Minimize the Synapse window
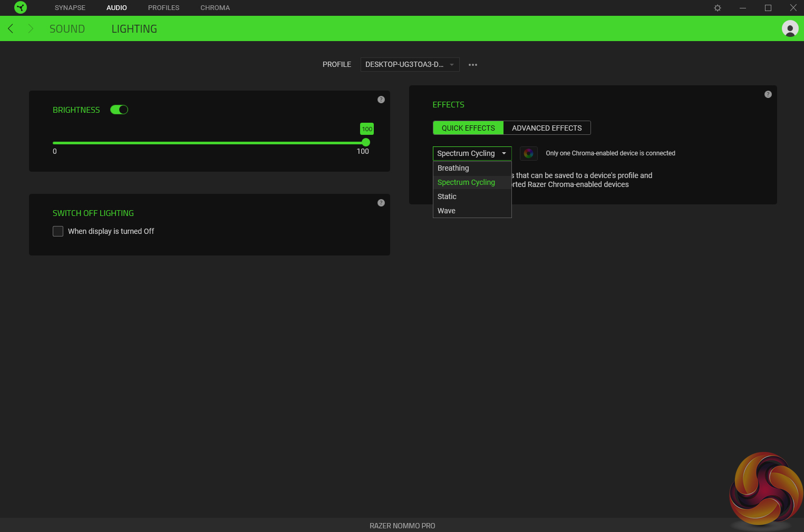The image size is (804, 532). click(743, 8)
